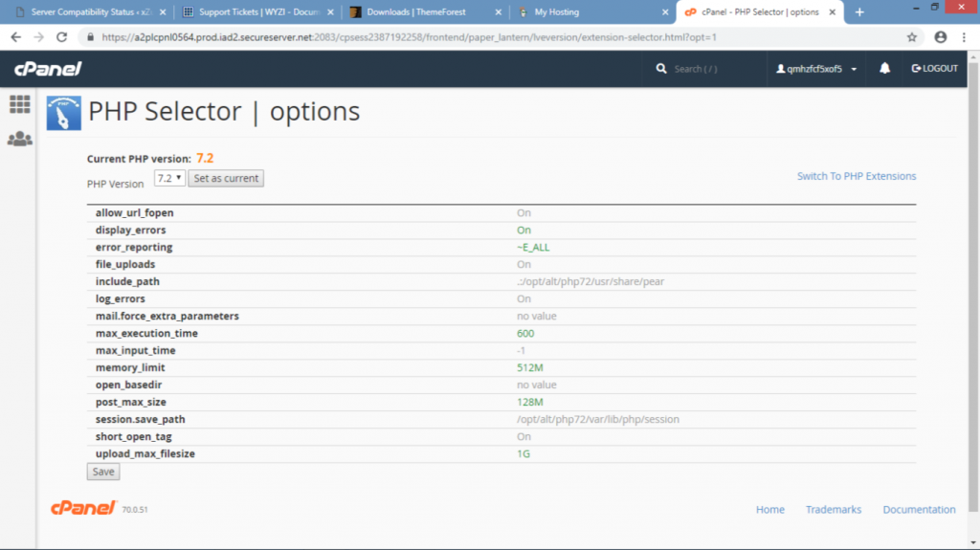
Task: Expand the qmhzfcf5xof5 user account menu
Action: 814,69
